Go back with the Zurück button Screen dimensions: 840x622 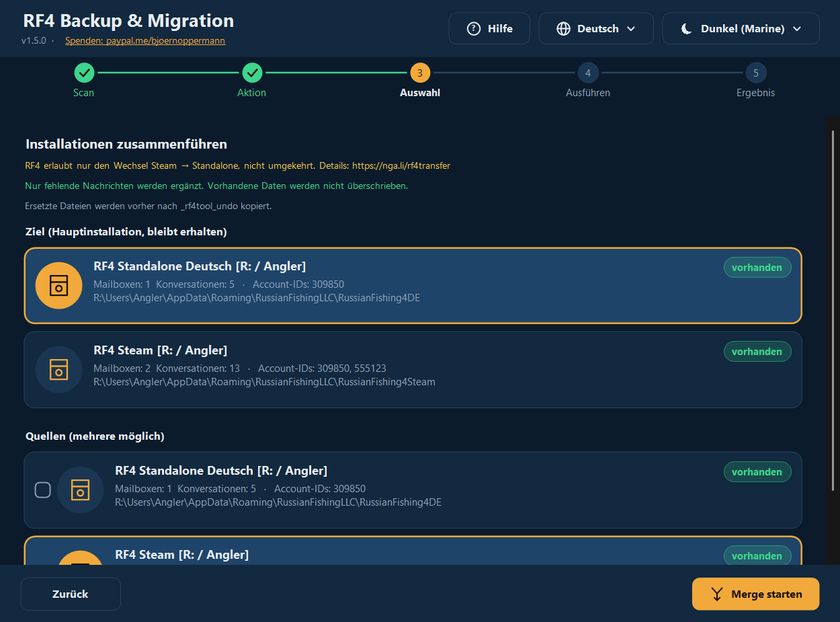pos(71,594)
